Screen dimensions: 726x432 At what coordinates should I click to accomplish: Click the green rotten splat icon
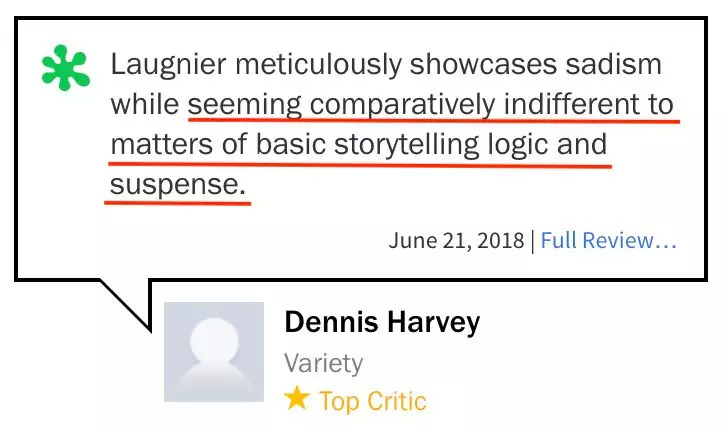click(x=65, y=69)
